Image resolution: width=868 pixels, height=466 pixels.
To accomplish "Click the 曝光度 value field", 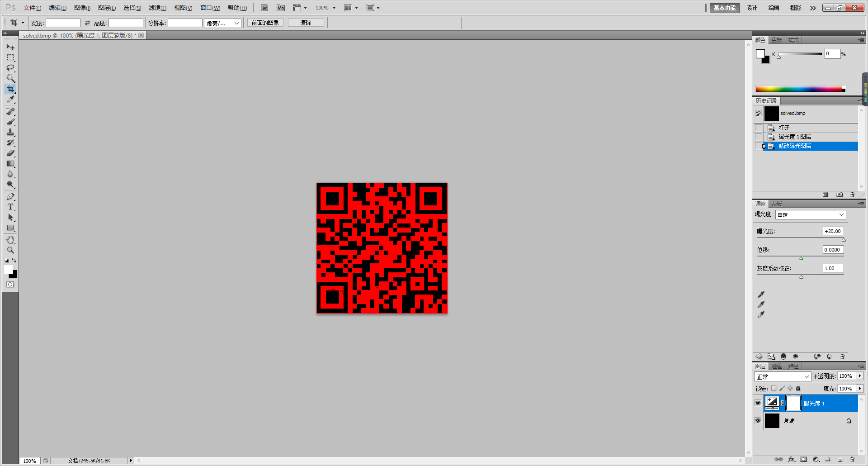I will 833,231.
